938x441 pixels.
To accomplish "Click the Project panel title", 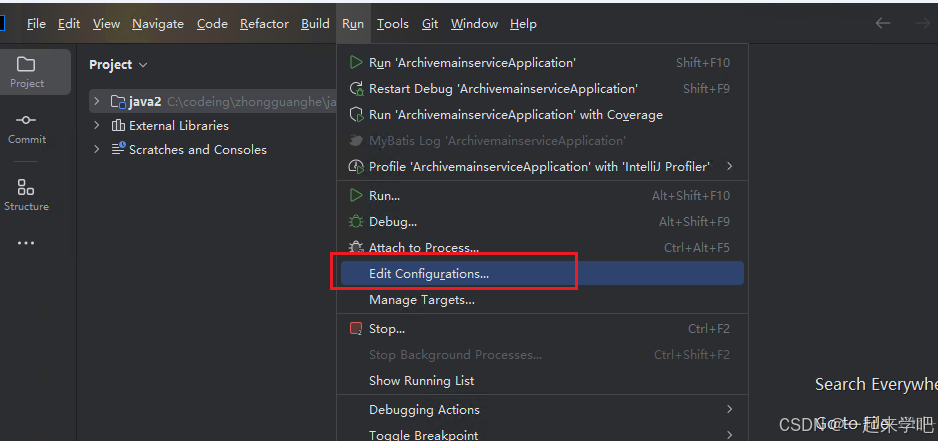I will pyautogui.click(x=111, y=65).
